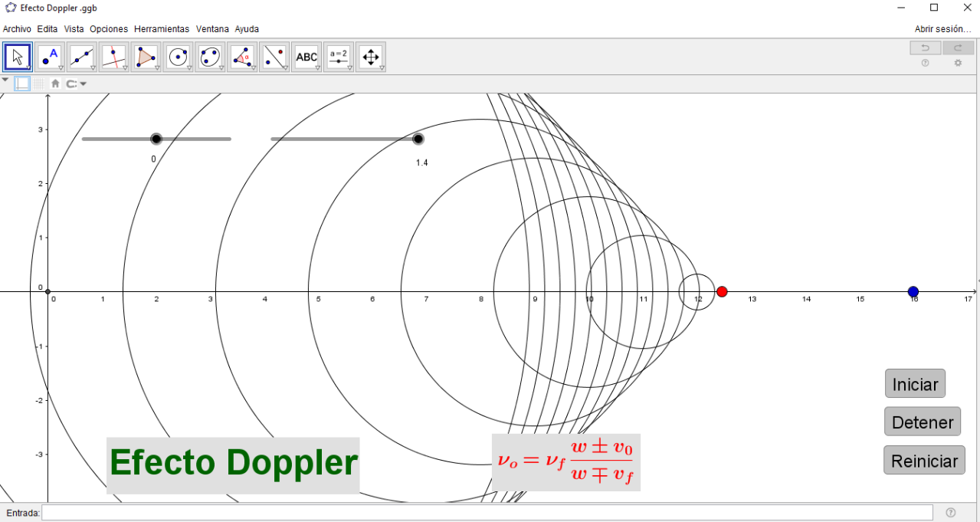The image size is (980, 522).
Task: Reset the simulation with Reiniciar button
Action: (x=925, y=461)
